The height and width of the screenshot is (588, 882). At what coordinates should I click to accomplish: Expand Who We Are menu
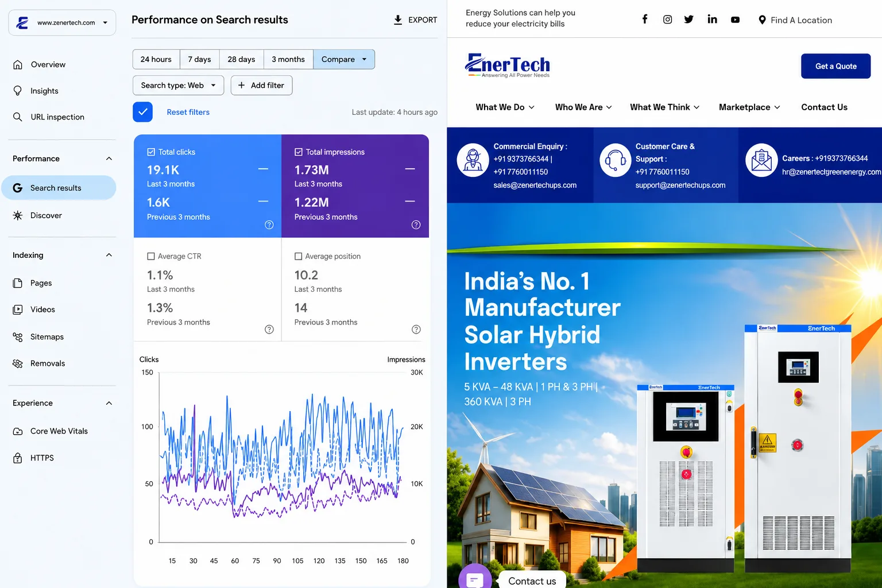583,107
